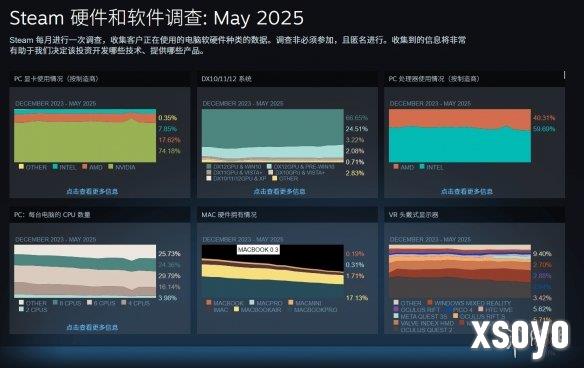The width and height of the screenshot is (584, 368).
Task: Click 6 CPUS legend swatch
Action: click(89, 302)
